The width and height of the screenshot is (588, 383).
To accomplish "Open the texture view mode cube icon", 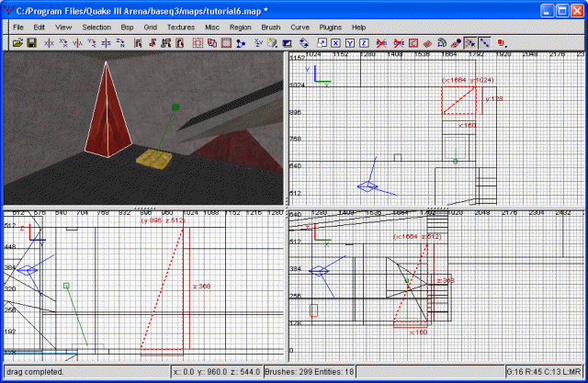I will (x=273, y=43).
